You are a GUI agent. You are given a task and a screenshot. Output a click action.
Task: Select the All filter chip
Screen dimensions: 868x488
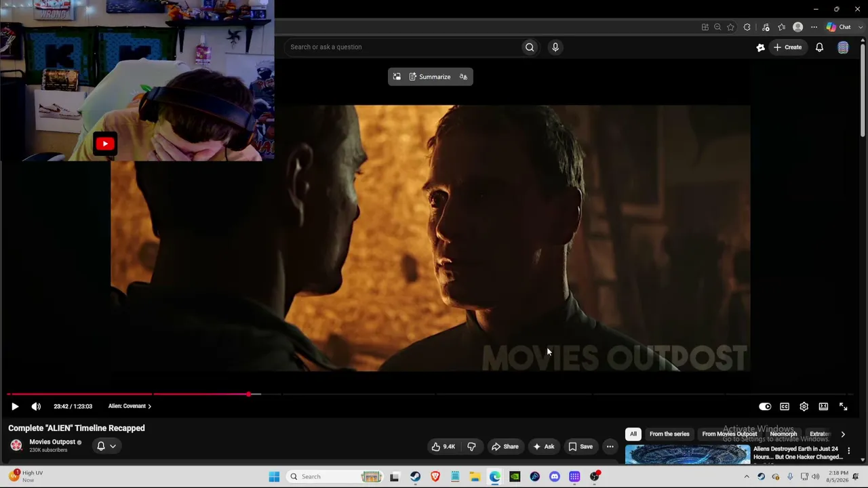click(633, 434)
